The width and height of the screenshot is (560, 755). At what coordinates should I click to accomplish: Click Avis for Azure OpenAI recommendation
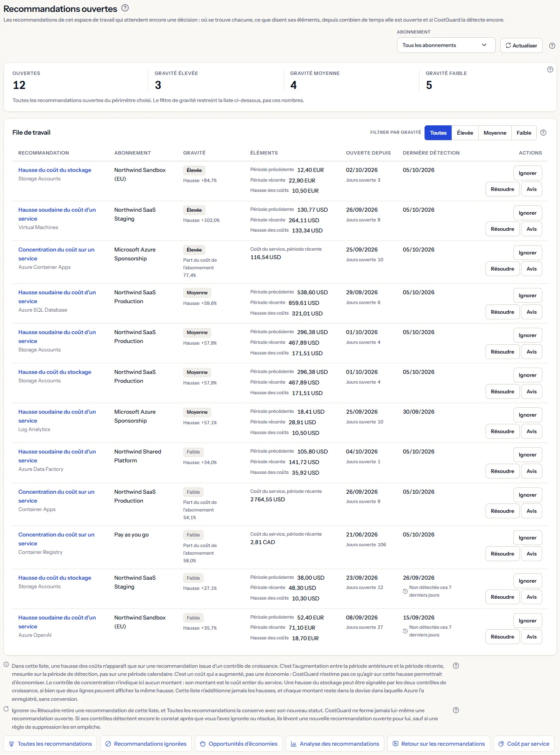click(531, 637)
